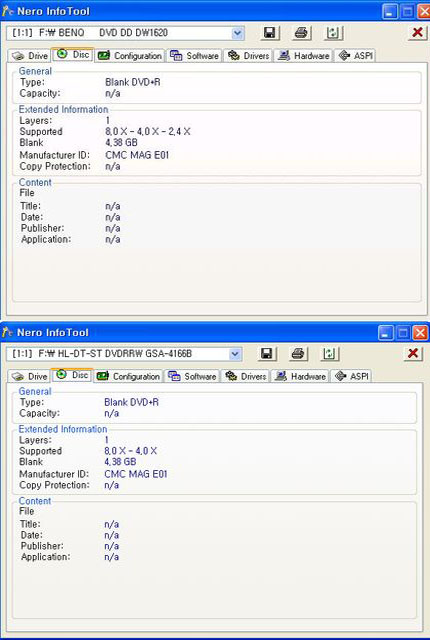Click '4,38 GB' value in GSA-4166B window
Screen dimensions: 430x640
[120, 462]
